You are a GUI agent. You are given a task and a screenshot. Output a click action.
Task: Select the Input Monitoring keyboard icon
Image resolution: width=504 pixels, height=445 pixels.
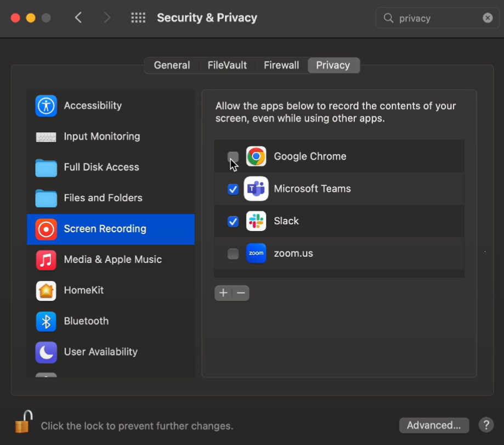coord(46,137)
